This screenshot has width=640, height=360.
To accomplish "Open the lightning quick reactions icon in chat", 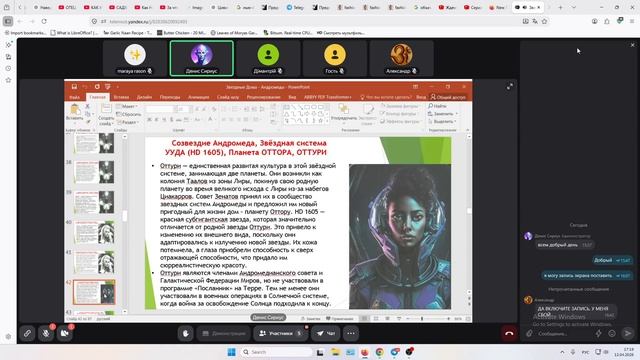I will [599, 333].
